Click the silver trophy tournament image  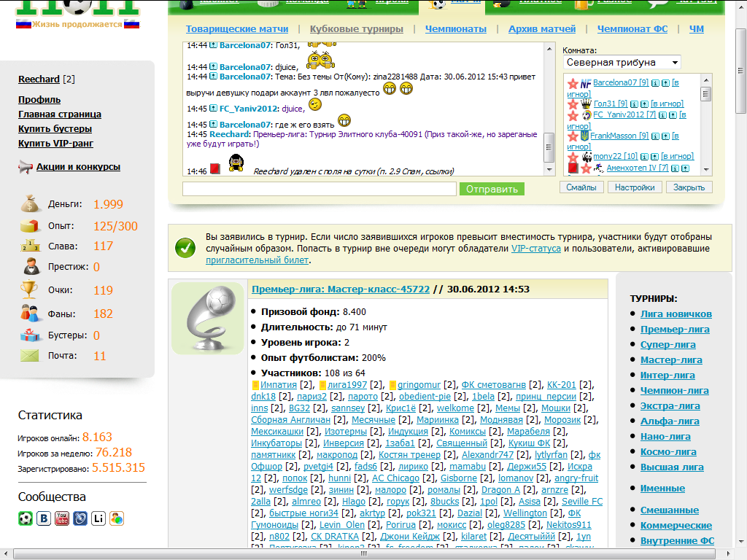coord(208,319)
